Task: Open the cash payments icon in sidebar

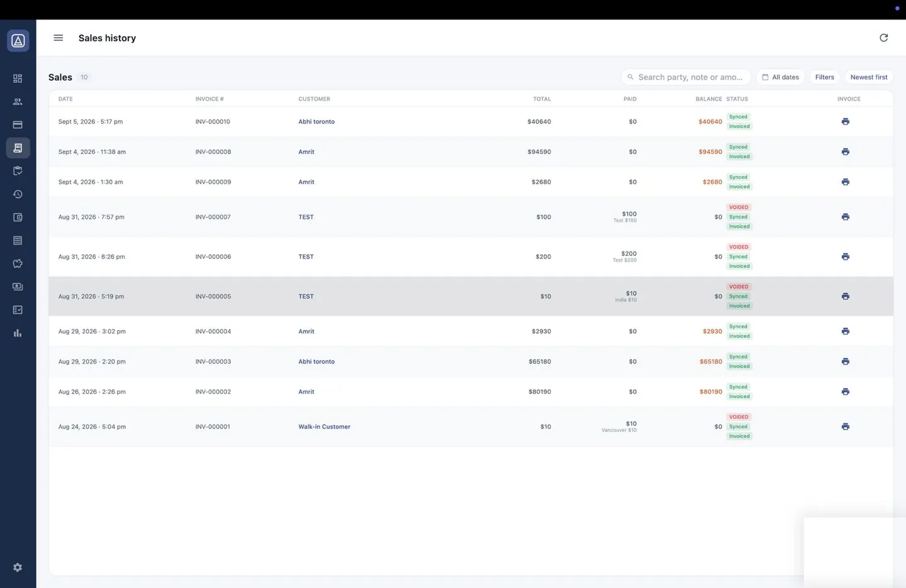Action: coord(18,287)
